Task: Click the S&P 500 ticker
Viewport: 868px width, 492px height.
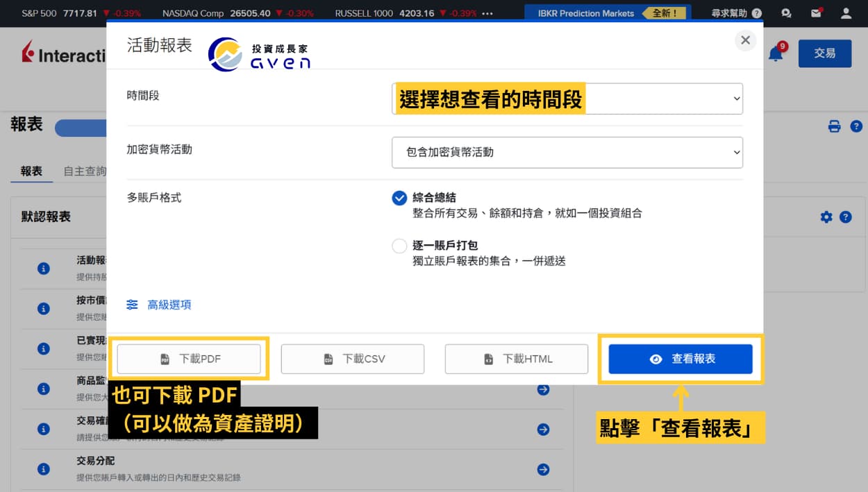Action: coord(81,13)
